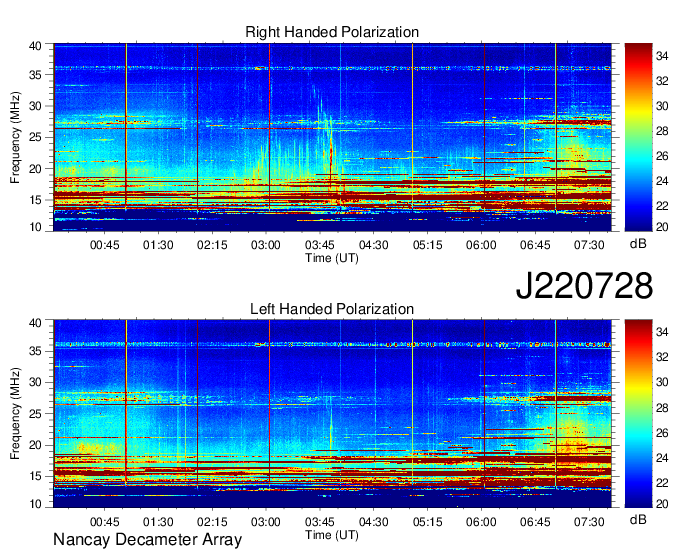Click the 03:00 tick on the Right Handed time axis
680x552 pixels.
[x=266, y=245]
